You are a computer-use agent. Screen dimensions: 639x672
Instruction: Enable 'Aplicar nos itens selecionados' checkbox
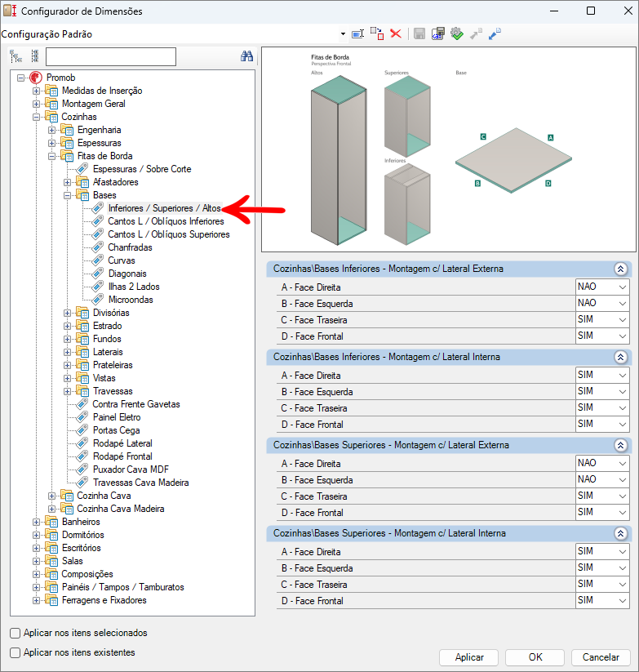[16, 633]
